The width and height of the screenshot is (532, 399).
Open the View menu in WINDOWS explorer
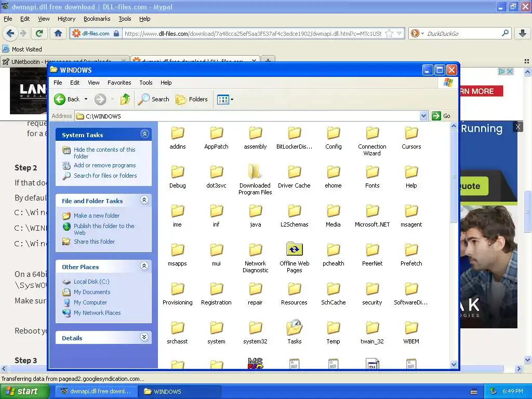click(94, 83)
